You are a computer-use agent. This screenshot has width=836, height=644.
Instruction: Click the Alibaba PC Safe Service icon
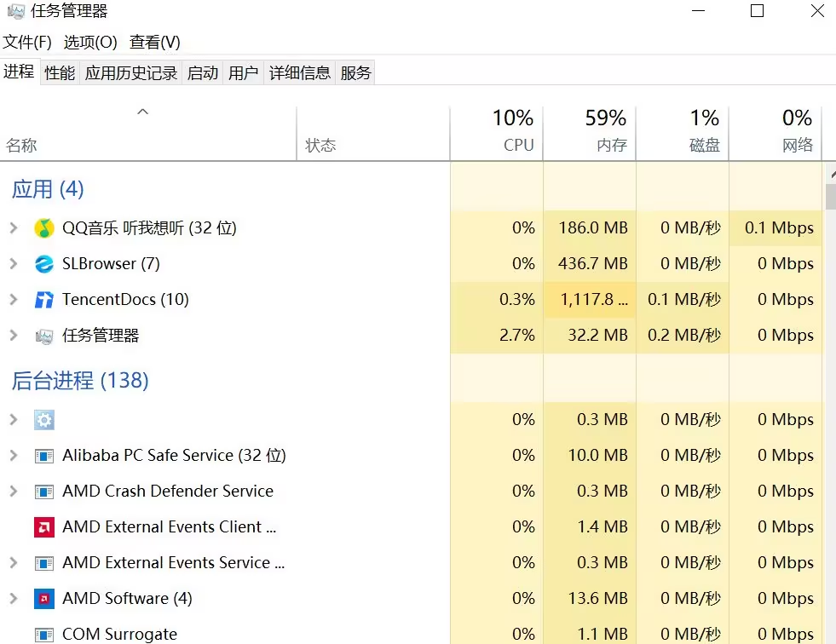44,456
